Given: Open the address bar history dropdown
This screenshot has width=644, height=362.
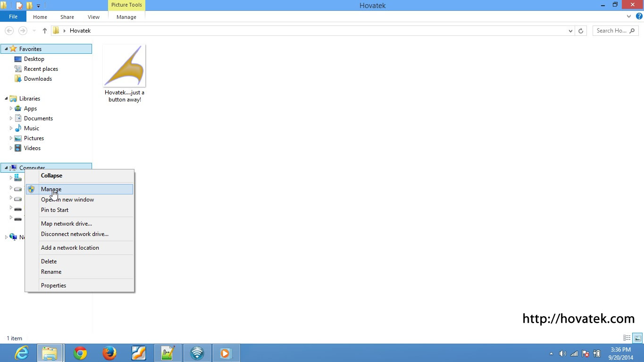Looking at the screenshot, I should coord(570,31).
